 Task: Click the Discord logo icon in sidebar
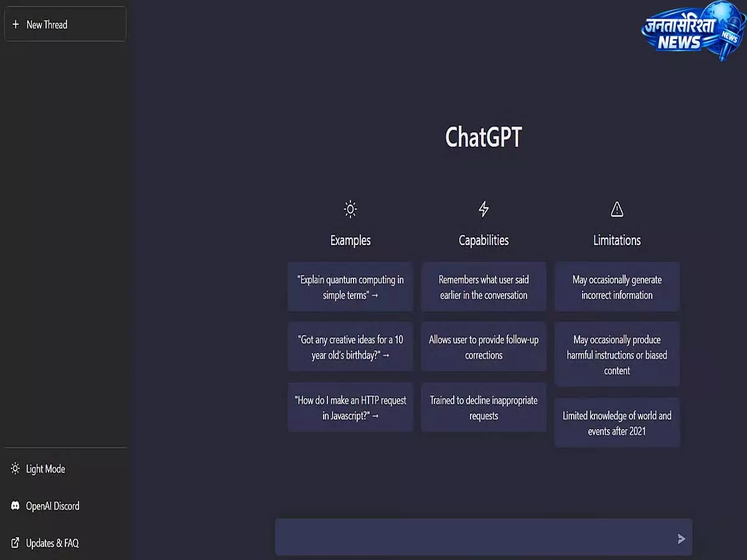click(16, 506)
